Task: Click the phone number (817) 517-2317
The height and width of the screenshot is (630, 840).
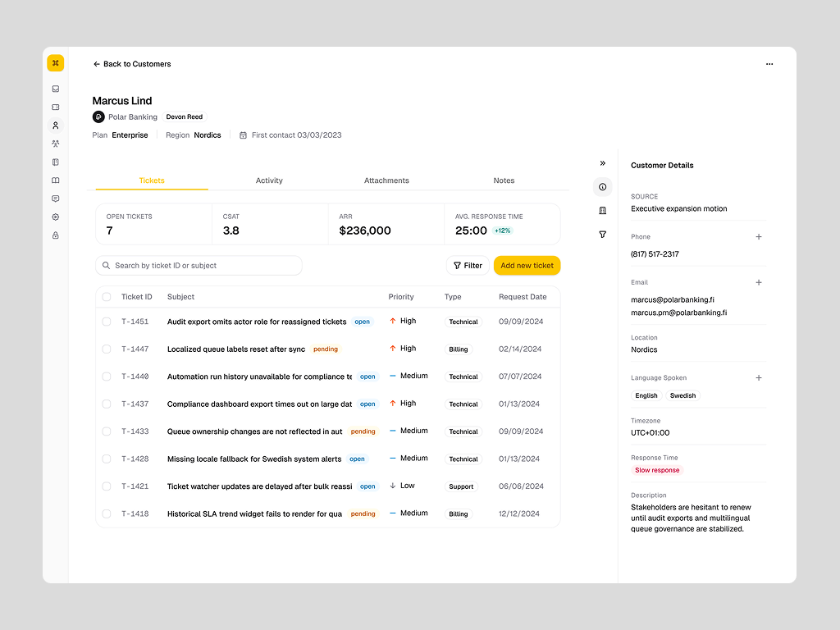Action: 655,254
